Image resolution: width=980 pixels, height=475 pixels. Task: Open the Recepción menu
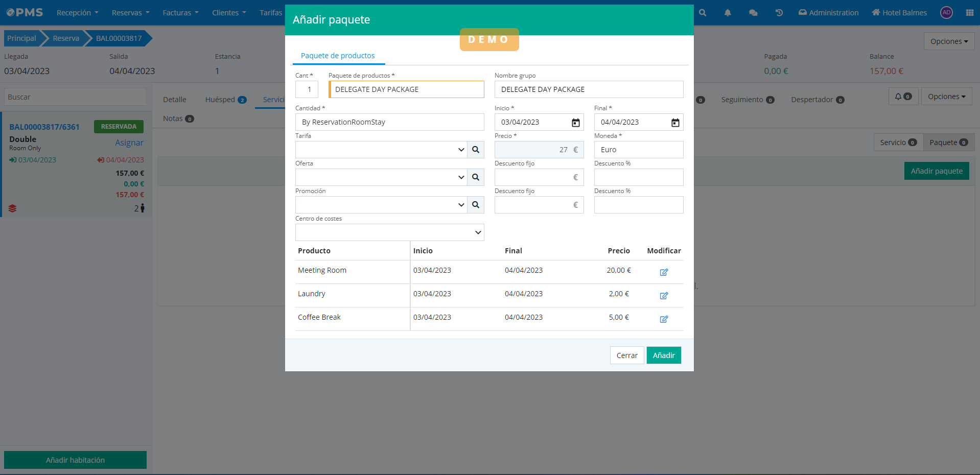[x=77, y=13]
